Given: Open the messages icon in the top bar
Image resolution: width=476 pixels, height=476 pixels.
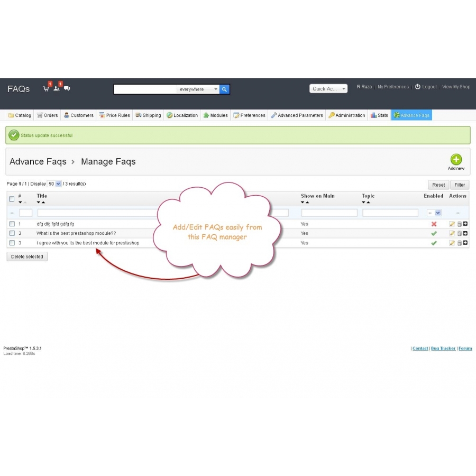Looking at the screenshot, I should 66,88.
